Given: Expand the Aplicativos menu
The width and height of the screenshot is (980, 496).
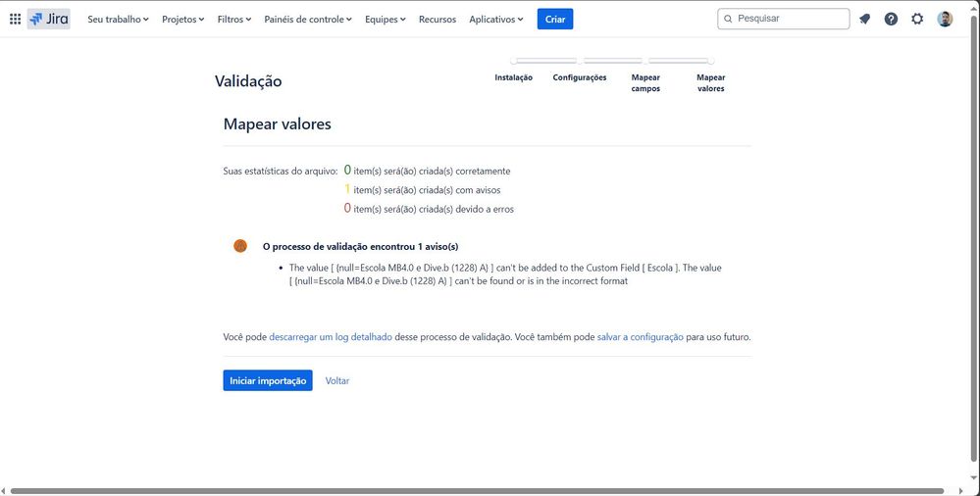Looking at the screenshot, I should (496, 20).
